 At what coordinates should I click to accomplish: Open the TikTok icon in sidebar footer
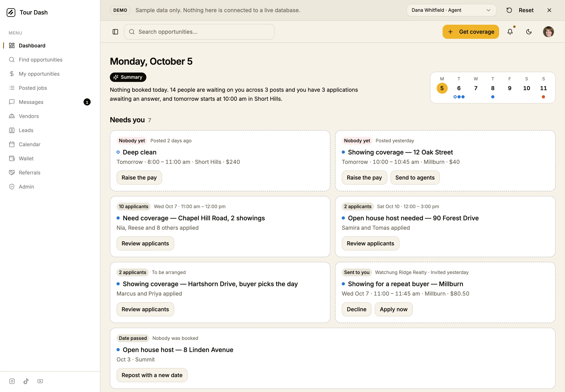coord(26,381)
